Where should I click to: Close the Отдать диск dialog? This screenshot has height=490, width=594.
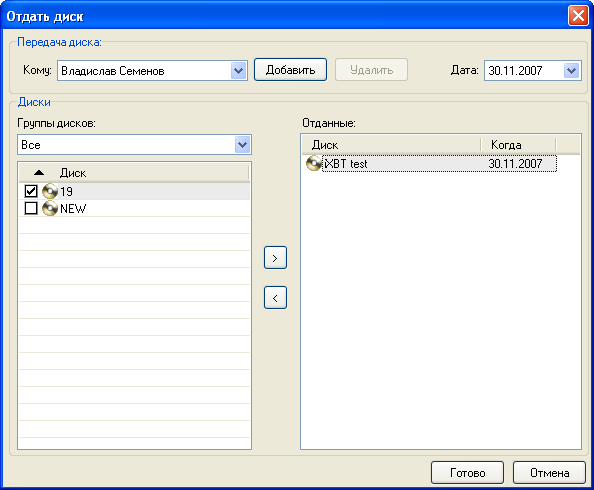(x=578, y=16)
